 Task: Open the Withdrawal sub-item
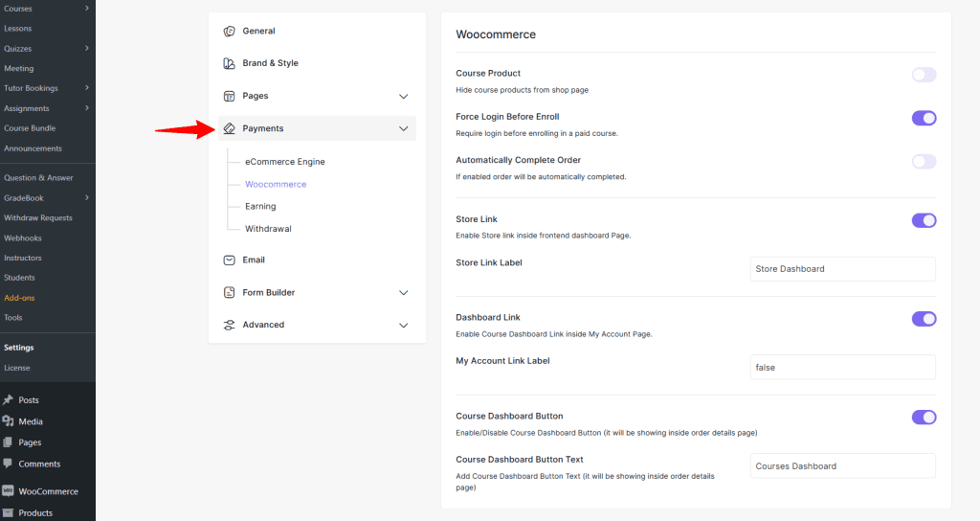pyautogui.click(x=268, y=229)
